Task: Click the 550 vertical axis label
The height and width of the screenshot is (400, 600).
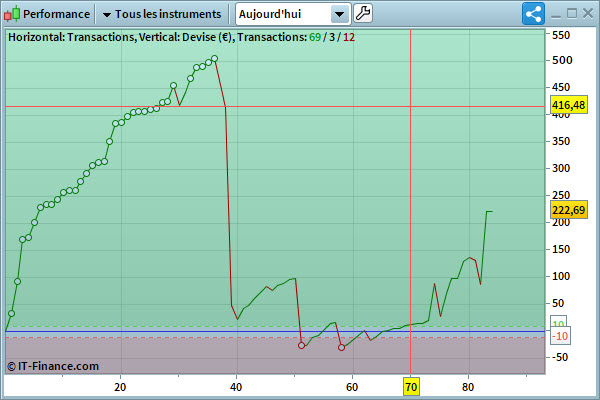Action: pyautogui.click(x=561, y=35)
